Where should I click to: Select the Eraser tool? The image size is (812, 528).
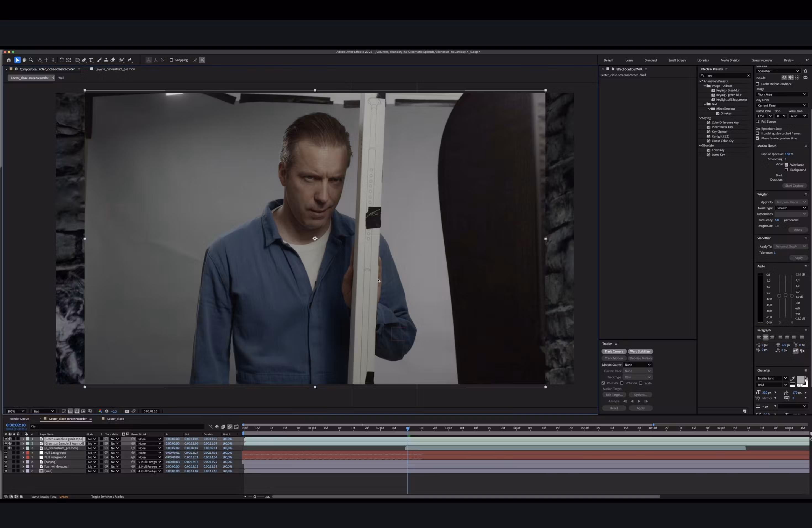coord(113,60)
